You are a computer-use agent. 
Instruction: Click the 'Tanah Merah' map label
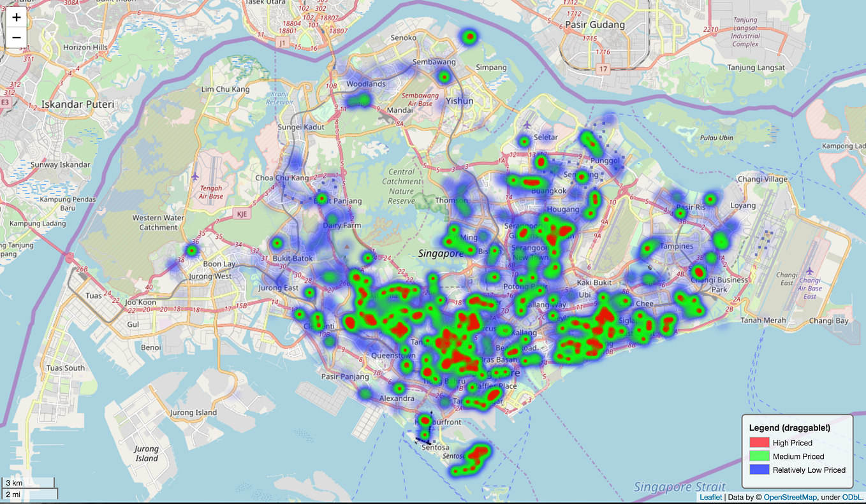tap(765, 320)
